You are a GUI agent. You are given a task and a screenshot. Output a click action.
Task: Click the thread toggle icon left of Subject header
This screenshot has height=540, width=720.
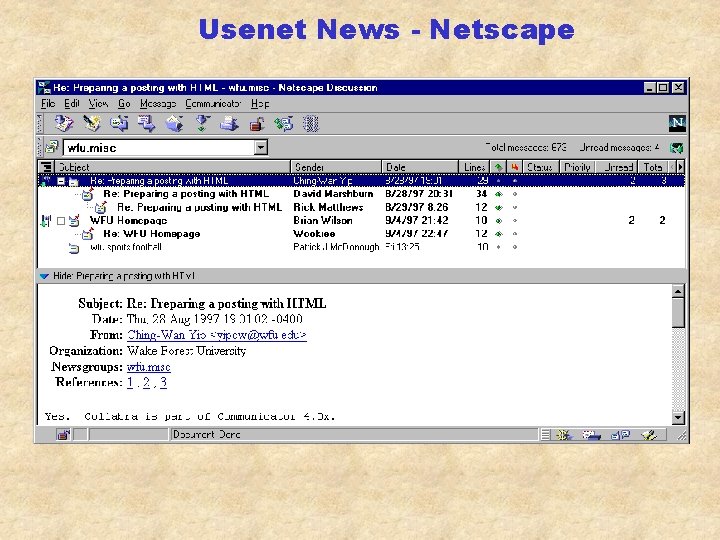(46, 167)
